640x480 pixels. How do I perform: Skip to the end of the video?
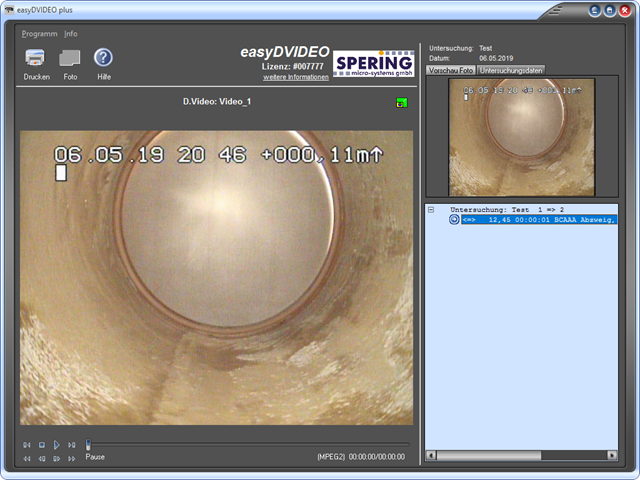72,444
